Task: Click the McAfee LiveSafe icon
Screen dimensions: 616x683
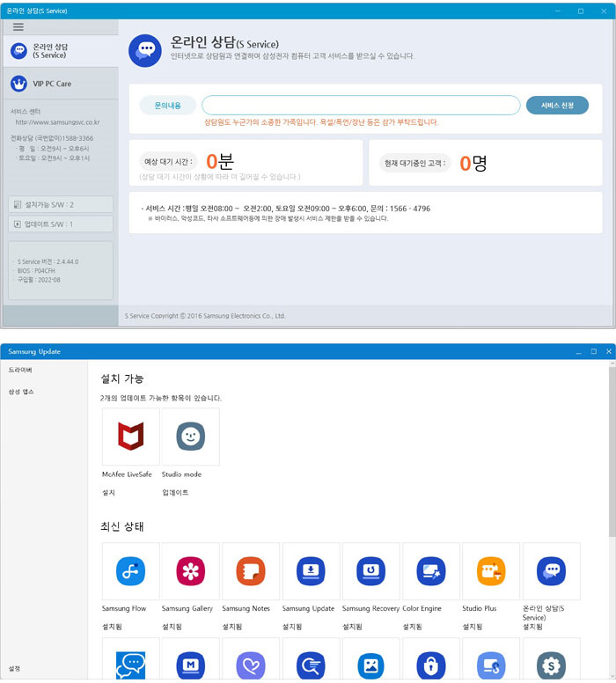Action: pyautogui.click(x=131, y=436)
